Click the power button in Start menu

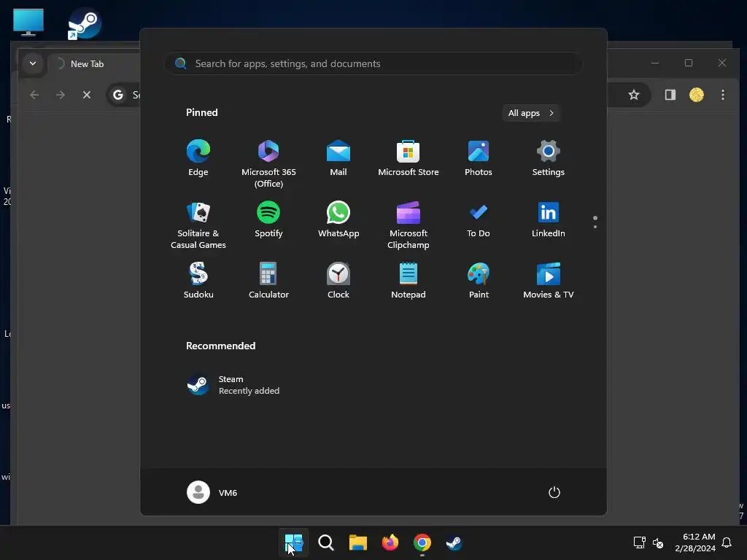[554, 492]
